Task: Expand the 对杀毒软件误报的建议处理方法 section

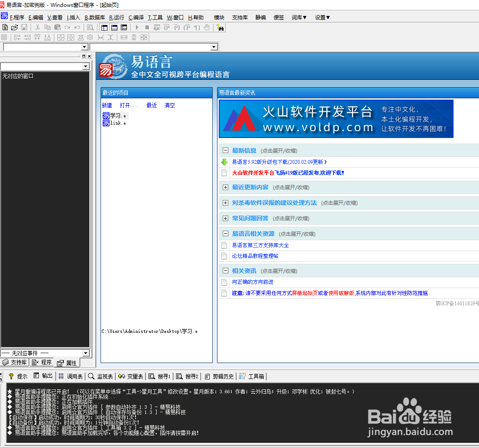Action: pyautogui.click(x=225, y=203)
